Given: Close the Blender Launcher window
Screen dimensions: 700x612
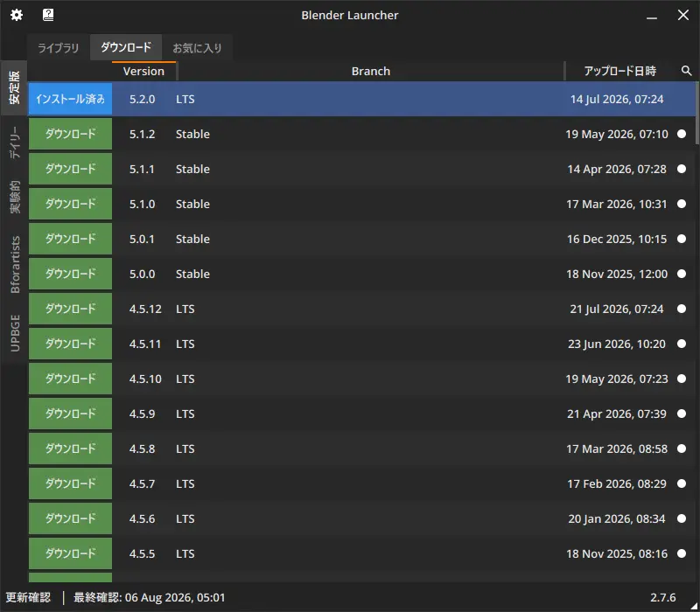Looking at the screenshot, I should (683, 15).
